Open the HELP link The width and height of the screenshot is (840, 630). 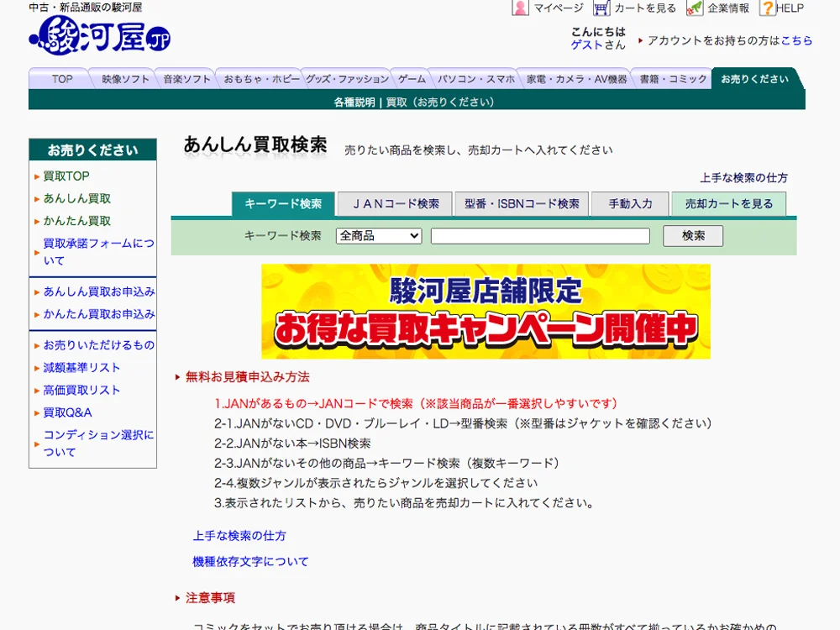click(790, 8)
